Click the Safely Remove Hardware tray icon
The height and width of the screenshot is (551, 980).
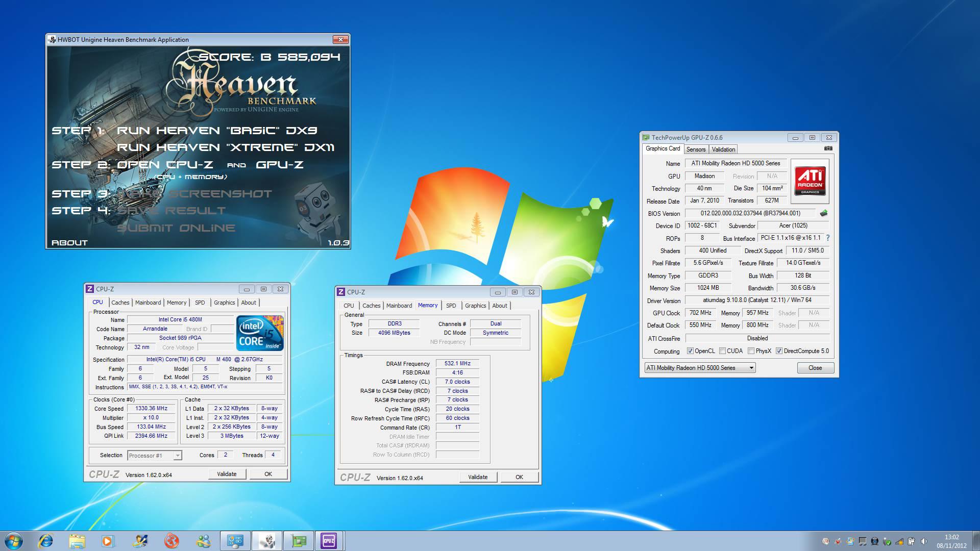tap(887, 541)
